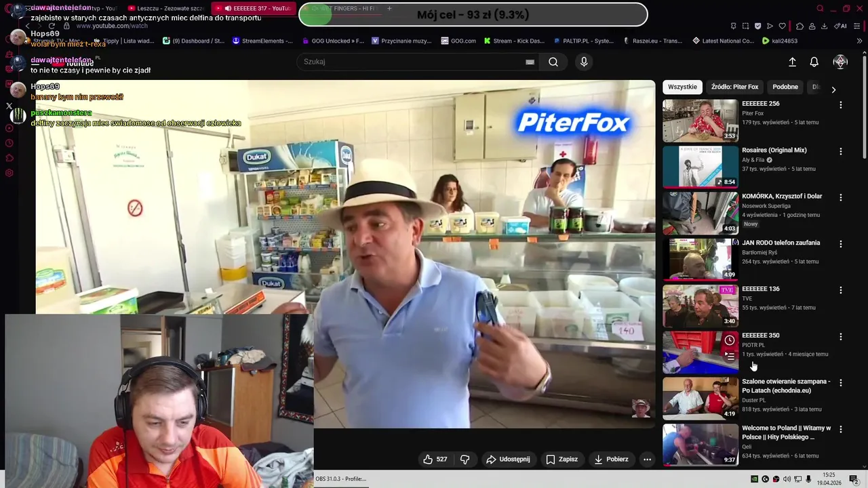This screenshot has height=488, width=868.
Task: Click the Zapisz save button
Action: (x=561, y=459)
